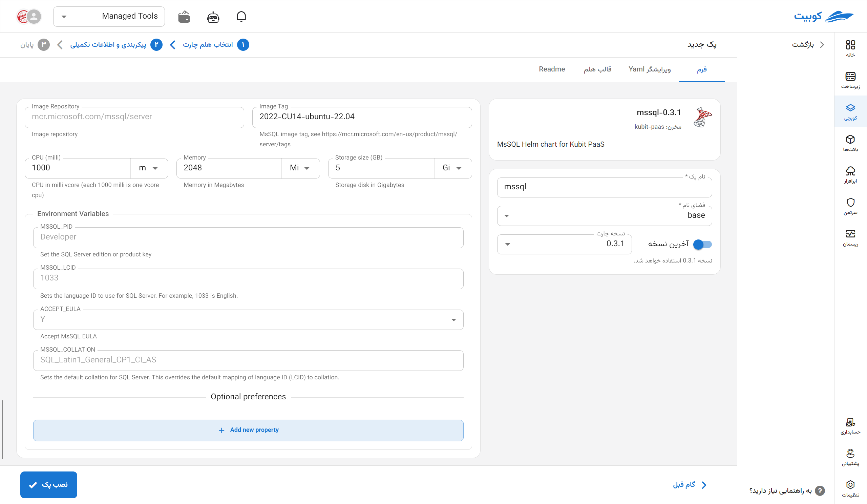Click the mssql chart logo image
867x504 pixels.
tap(702, 118)
